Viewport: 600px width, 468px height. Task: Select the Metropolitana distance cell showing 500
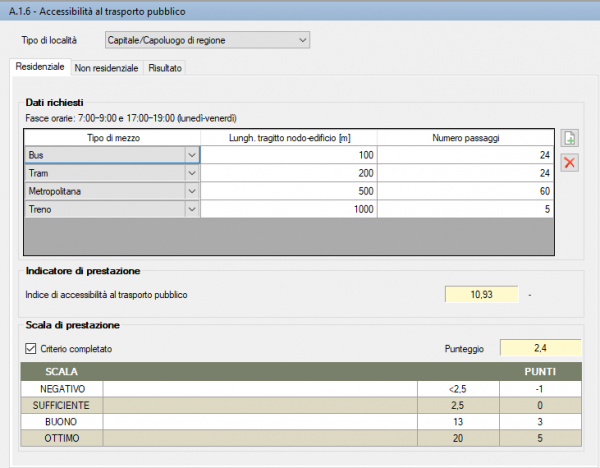(289, 191)
